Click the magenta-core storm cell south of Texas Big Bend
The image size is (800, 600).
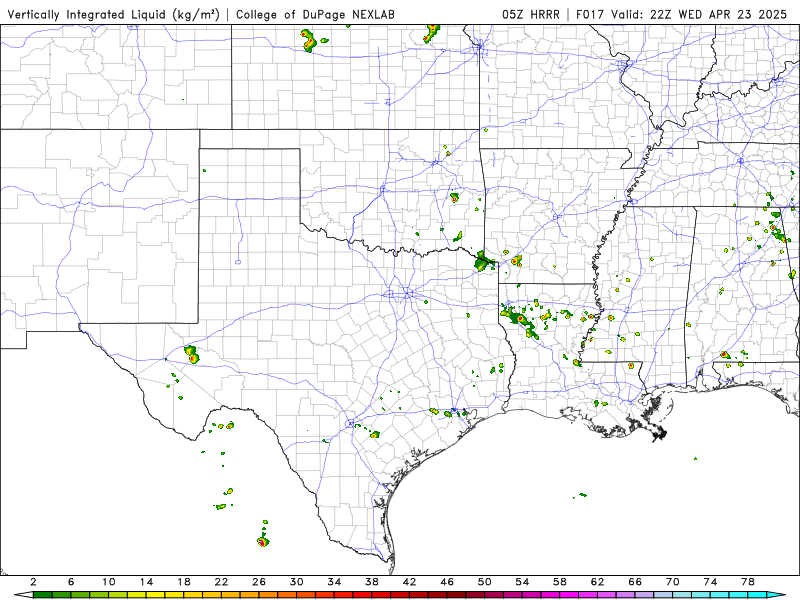point(263,542)
